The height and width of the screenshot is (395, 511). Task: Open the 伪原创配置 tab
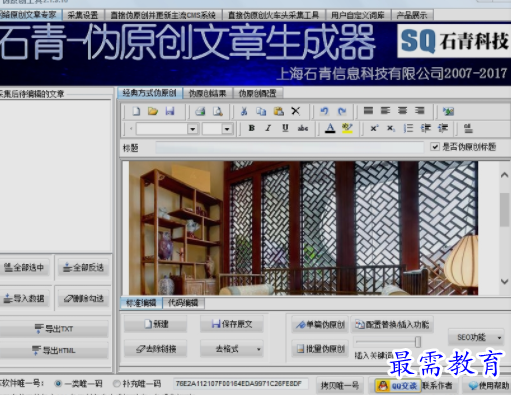coord(258,93)
